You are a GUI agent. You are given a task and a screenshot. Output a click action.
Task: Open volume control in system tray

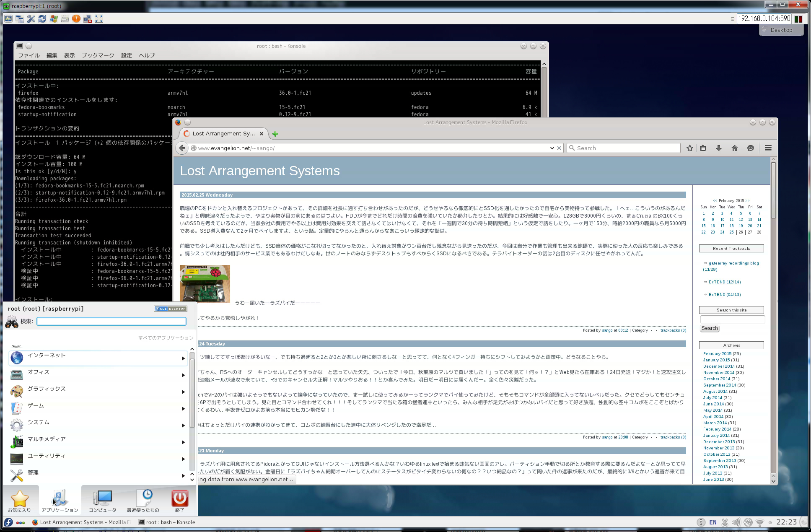pyautogui.click(x=736, y=522)
